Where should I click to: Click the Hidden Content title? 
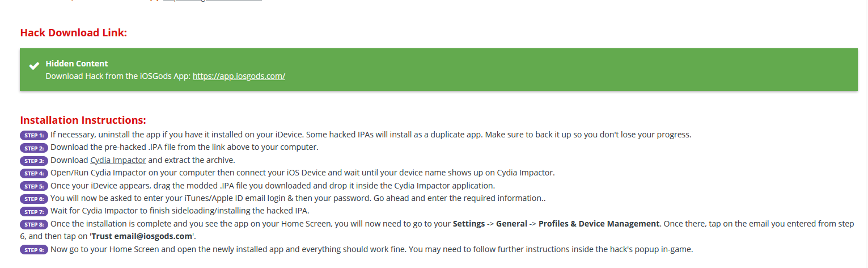coord(77,64)
